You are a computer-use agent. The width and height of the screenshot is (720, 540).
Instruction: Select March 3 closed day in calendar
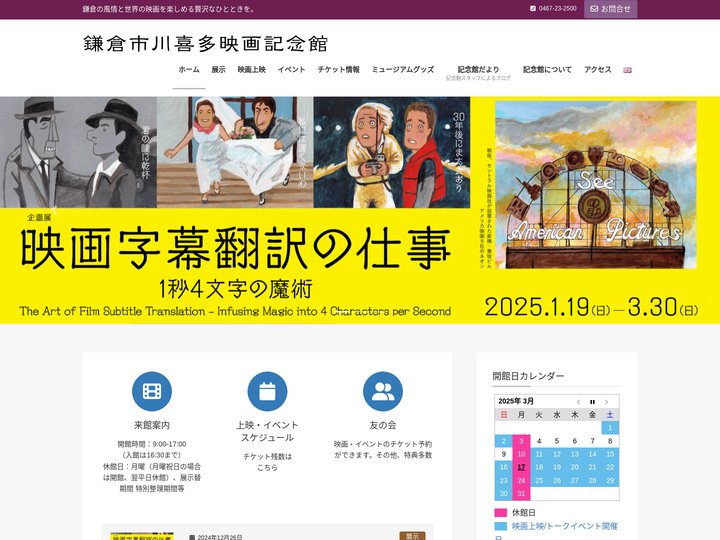(x=521, y=441)
